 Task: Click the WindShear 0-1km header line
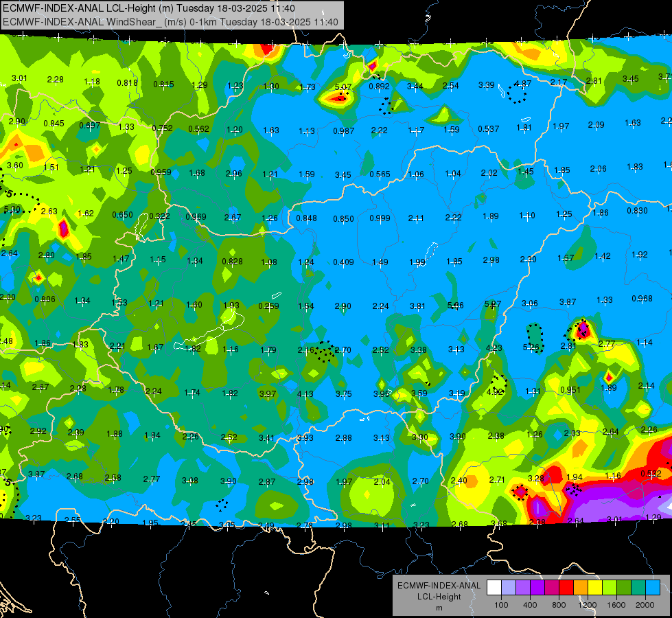click(x=170, y=22)
